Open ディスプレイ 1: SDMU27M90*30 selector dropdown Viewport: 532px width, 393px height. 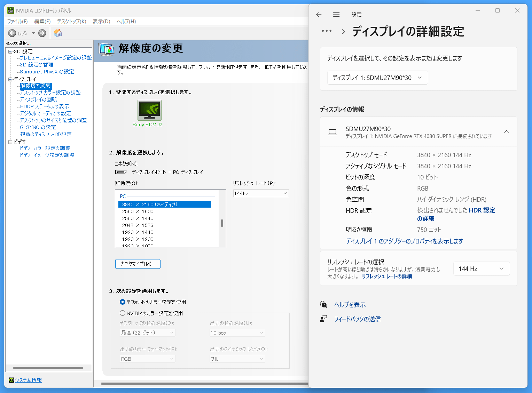378,78
